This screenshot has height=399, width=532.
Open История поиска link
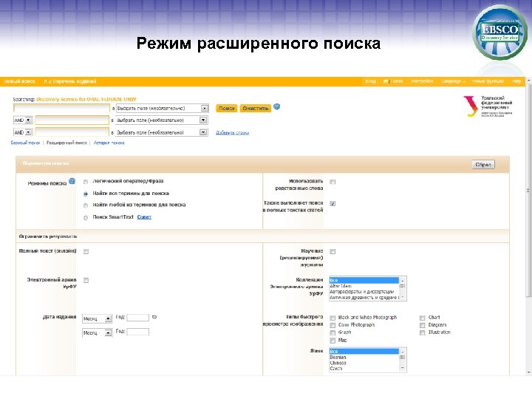[109, 143]
